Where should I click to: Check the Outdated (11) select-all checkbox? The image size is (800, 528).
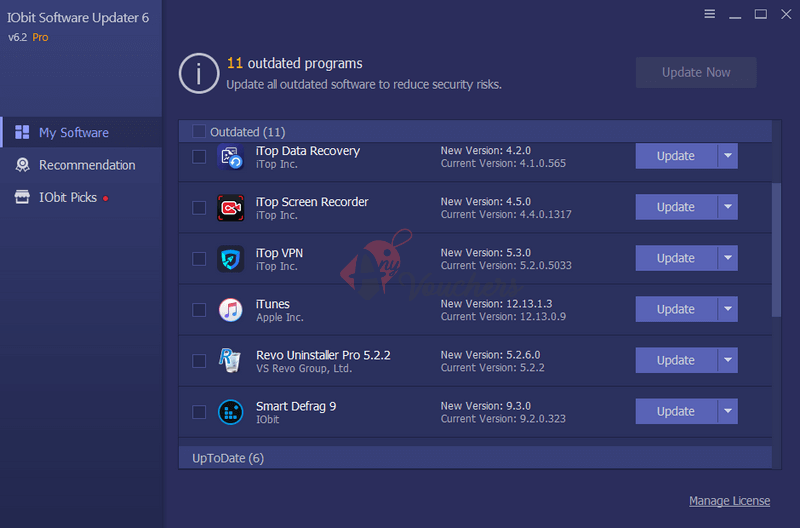198,131
